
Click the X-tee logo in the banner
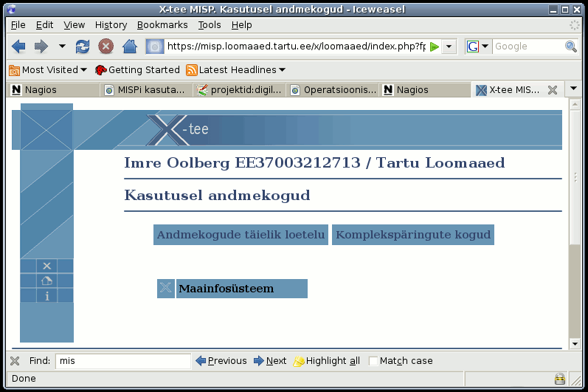coord(178,129)
